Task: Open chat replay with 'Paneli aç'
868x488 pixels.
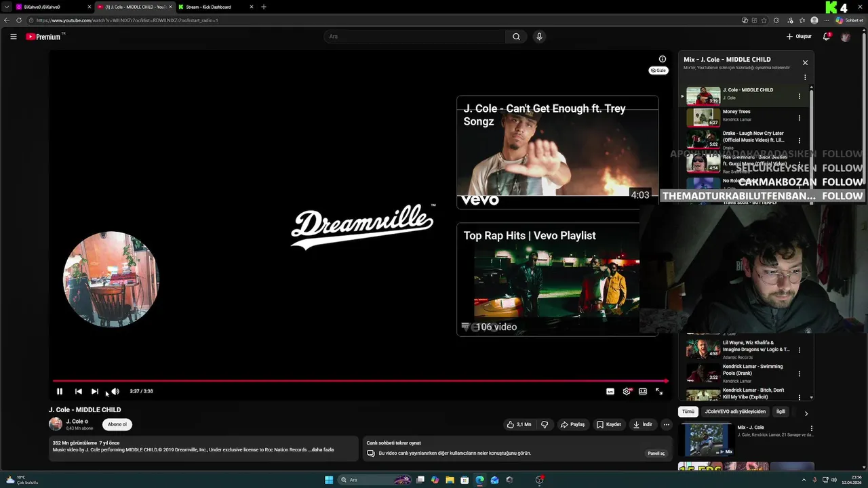Action: point(656,453)
